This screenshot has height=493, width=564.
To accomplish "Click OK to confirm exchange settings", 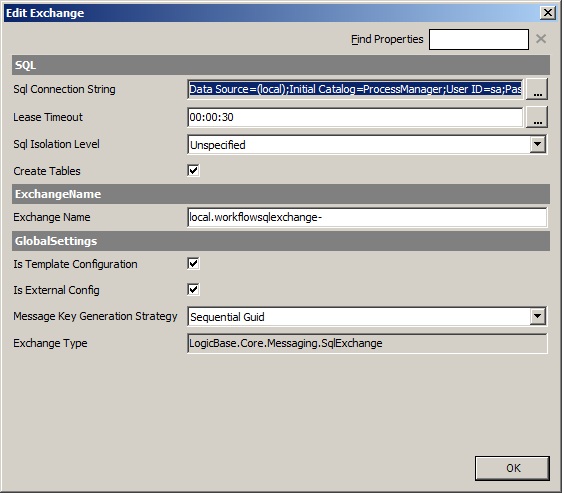I will coord(513,468).
